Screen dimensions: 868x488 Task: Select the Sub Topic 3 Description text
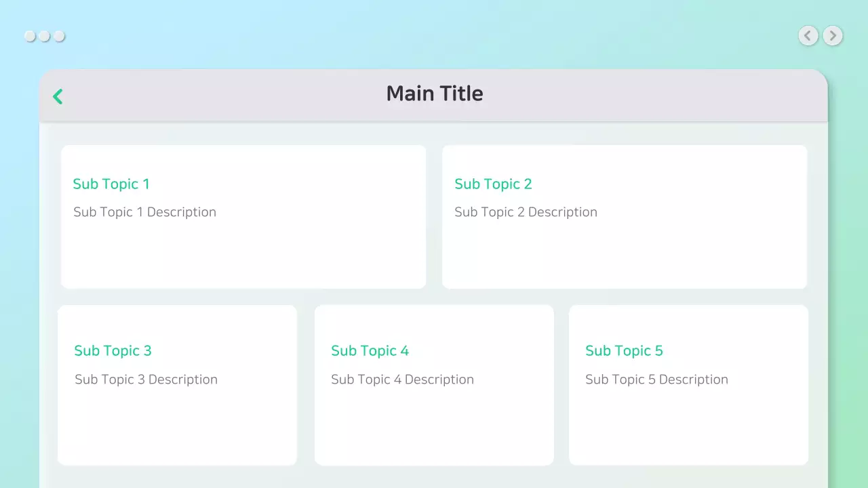coord(146,380)
